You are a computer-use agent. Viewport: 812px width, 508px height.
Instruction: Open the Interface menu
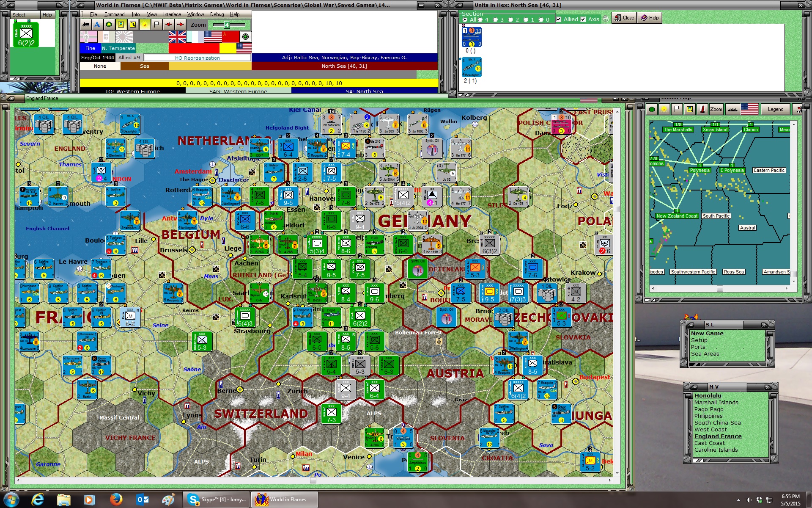point(172,14)
